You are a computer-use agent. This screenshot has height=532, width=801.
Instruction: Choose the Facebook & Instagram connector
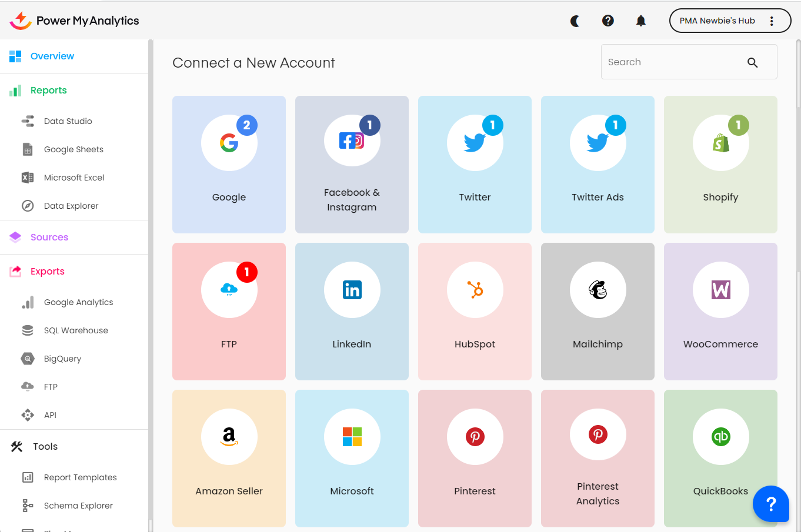pyautogui.click(x=352, y=165)
